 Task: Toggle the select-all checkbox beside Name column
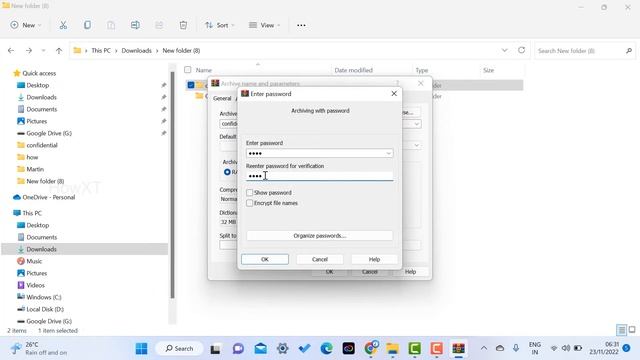(x=187, y=70)
